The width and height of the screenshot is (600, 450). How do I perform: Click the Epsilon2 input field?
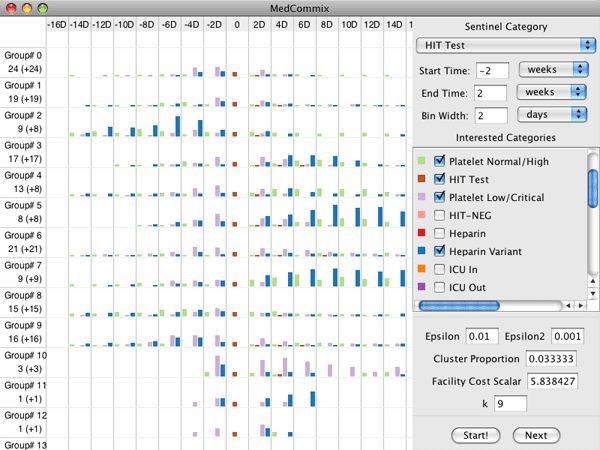pos(567,336)
